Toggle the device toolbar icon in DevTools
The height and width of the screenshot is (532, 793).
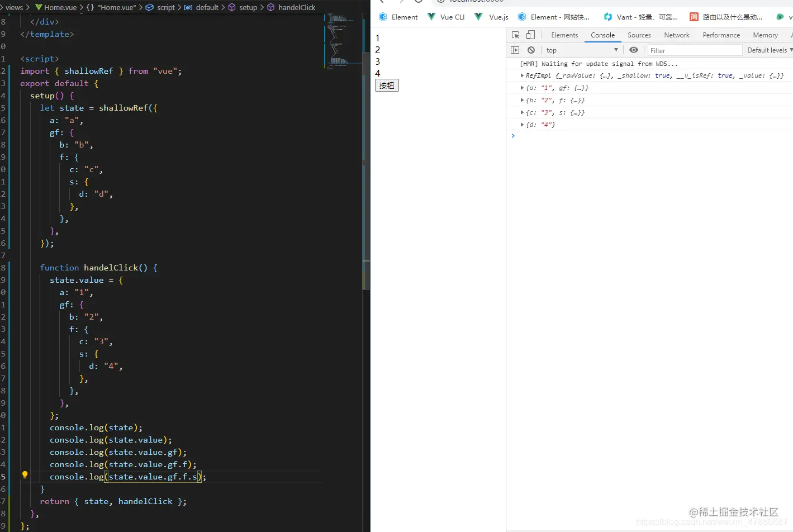coord(530,35)
